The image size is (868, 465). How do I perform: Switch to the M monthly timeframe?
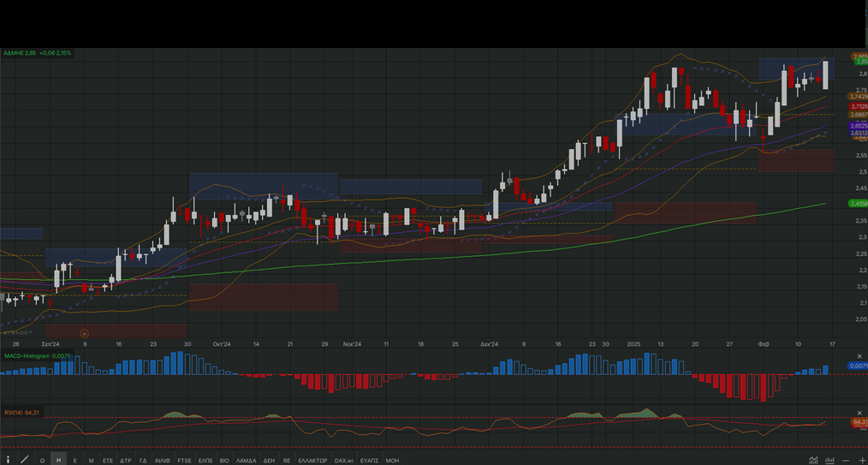point(91,460)
